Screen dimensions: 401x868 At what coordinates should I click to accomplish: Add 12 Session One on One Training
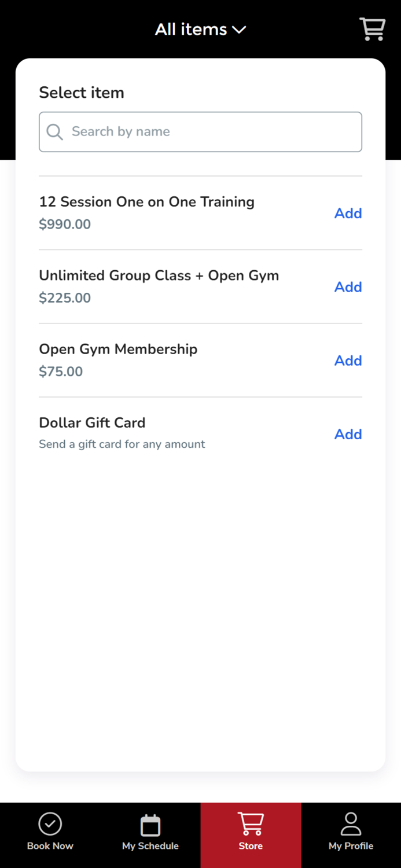point(348,213)
